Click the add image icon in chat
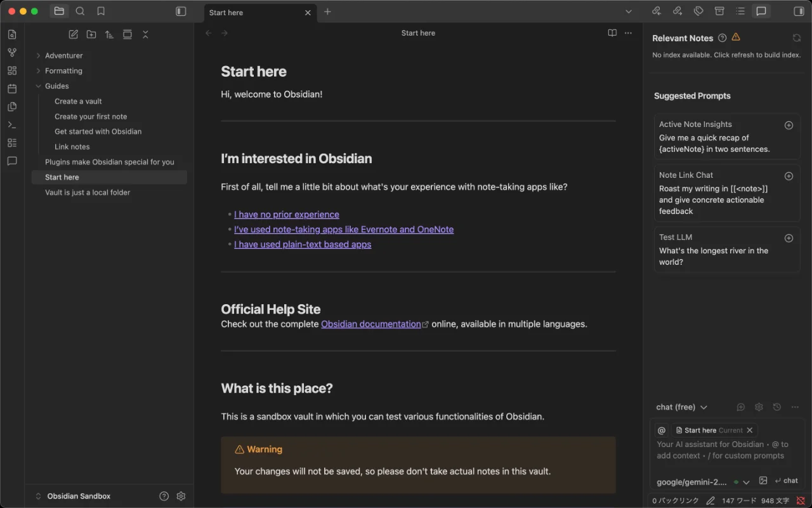The width and height of the screenshot is (812, 508). click(763, 481)
